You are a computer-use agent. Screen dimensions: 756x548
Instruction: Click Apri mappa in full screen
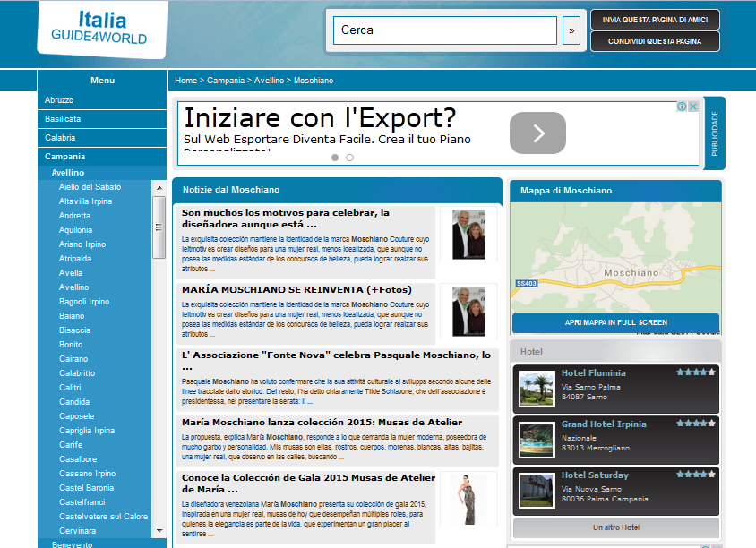[616, 322]
